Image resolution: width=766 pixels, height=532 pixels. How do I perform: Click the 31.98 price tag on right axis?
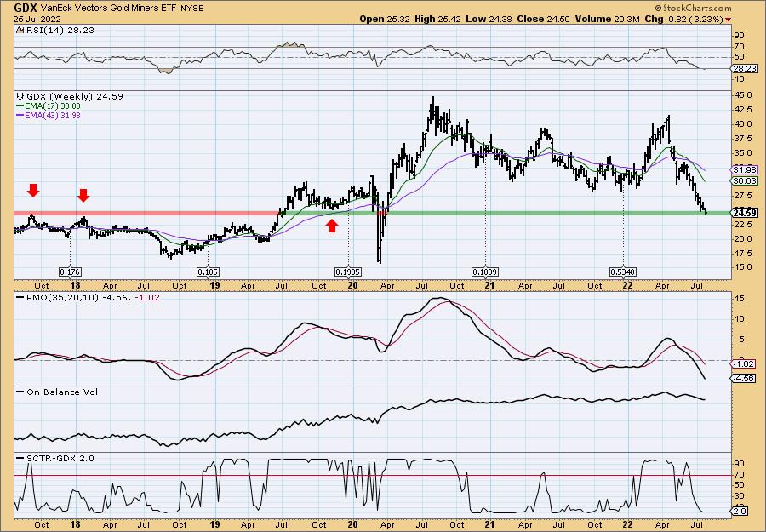point(746,169)
